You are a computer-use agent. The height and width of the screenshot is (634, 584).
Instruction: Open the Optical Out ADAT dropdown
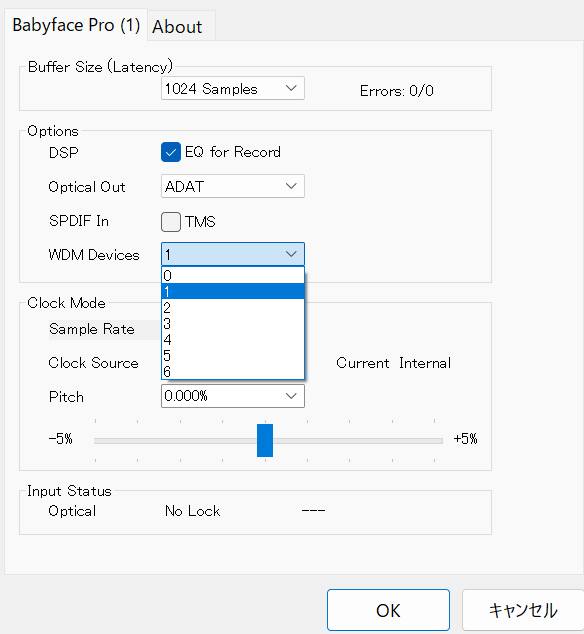[x=233, y=186]
